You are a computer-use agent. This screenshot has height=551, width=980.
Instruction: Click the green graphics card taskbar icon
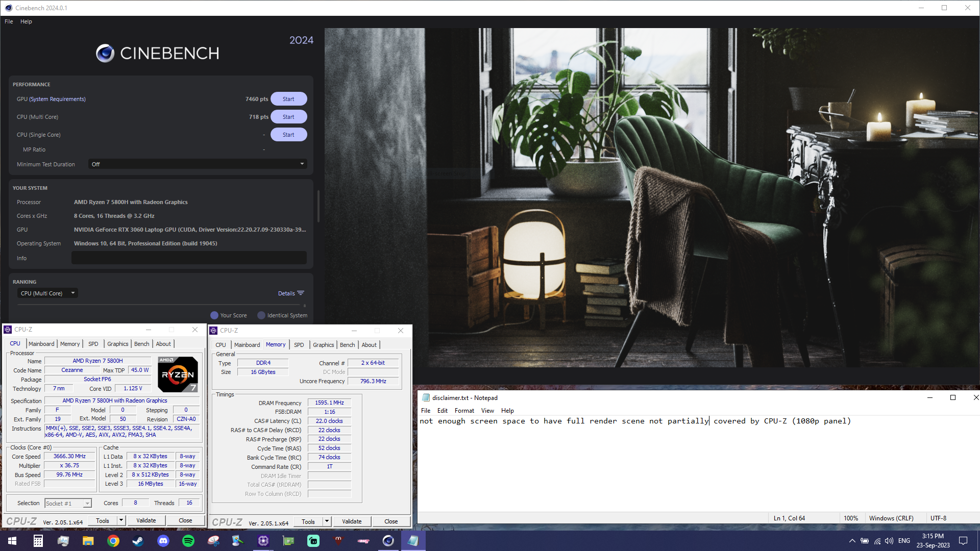tap(288, 541)
